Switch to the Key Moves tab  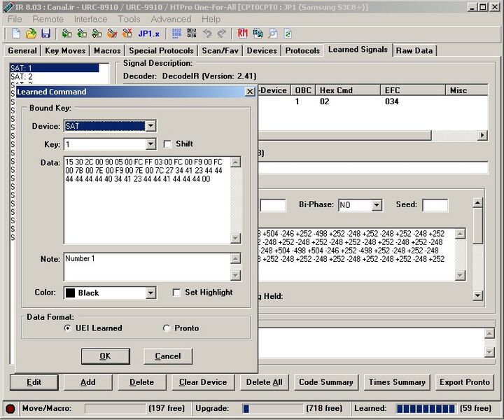(x=65, y=51)
